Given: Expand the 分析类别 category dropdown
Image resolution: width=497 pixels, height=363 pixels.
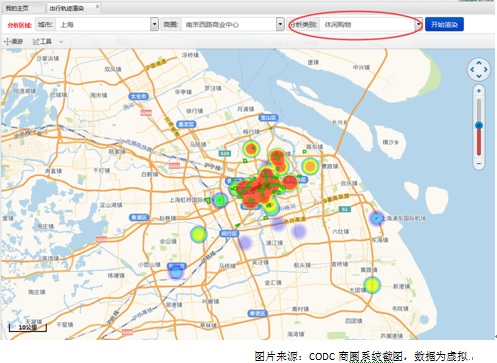Looking at the screenshot, I should [x=419, y=24].
